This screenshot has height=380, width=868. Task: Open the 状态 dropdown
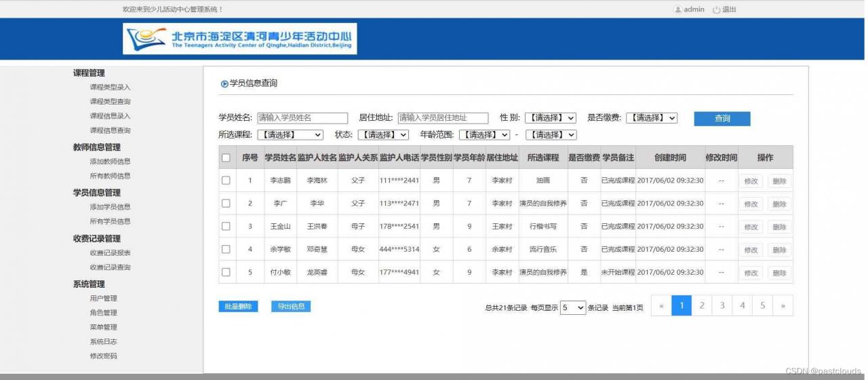[383, 135]
